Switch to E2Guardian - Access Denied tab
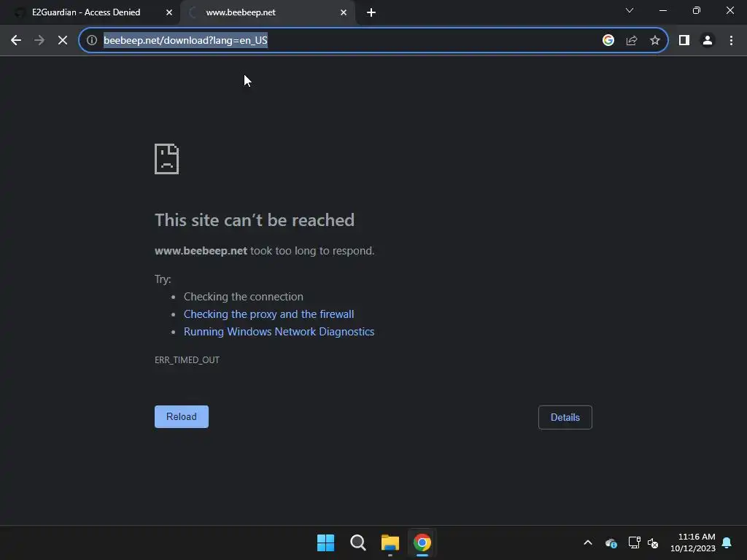 pyautogui.click(x=86, y=12)
